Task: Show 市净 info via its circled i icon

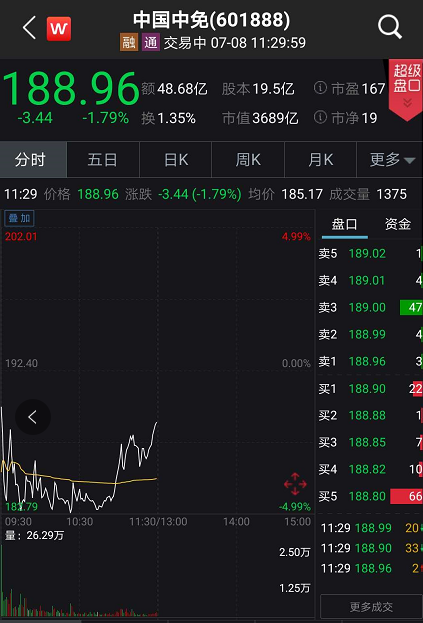Action: point(320,117)
